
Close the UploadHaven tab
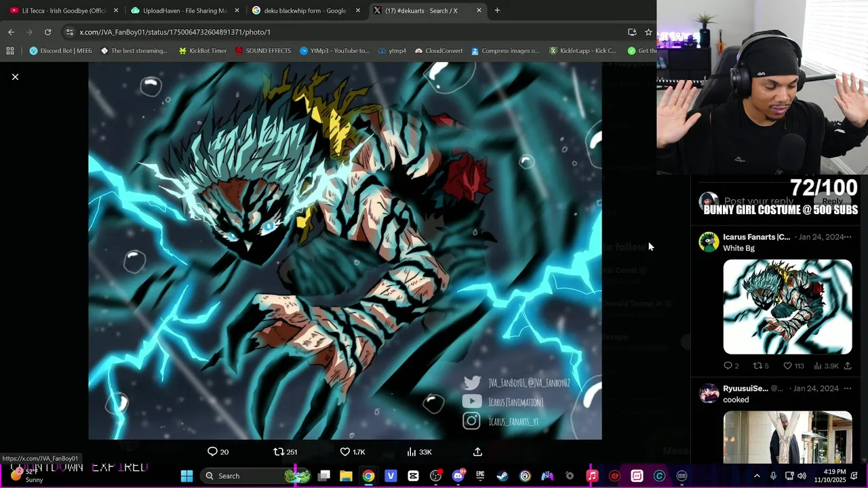[x=237, y=10]
